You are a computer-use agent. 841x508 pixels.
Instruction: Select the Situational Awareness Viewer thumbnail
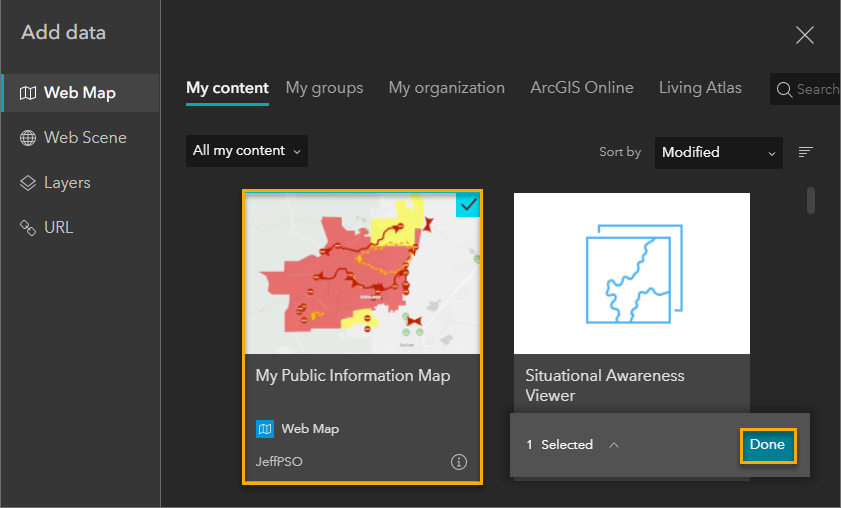point(631,273)
